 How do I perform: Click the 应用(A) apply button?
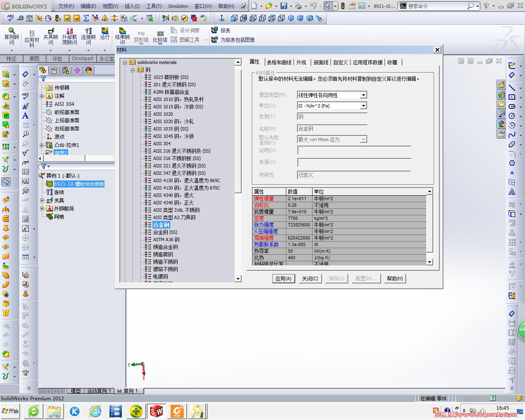coord(283,278)
